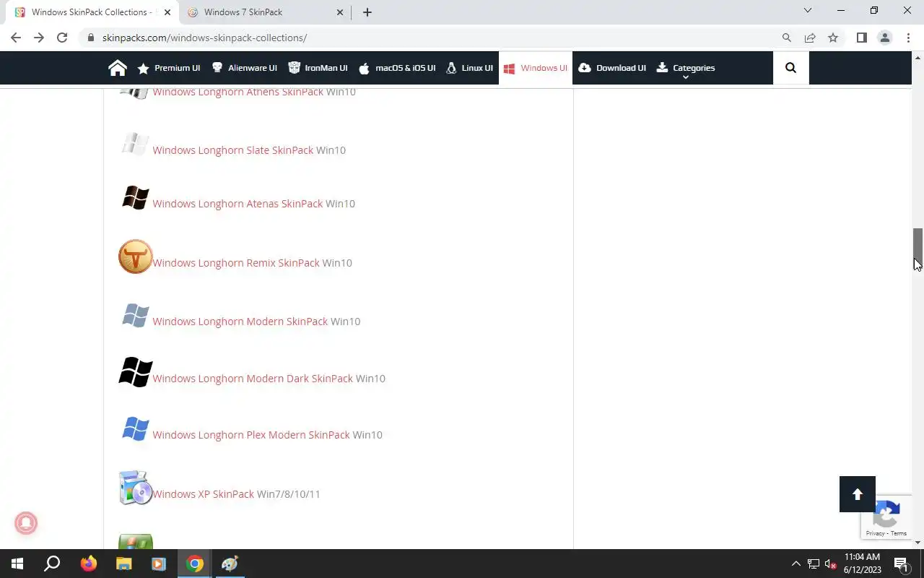
Task: Open Windows Longhorn Athens SkinPack link
Action: (x=237, y=92)
